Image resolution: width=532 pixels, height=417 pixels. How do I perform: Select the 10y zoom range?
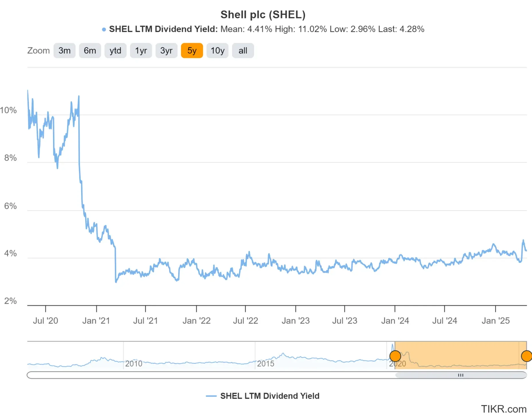[217, 50]
